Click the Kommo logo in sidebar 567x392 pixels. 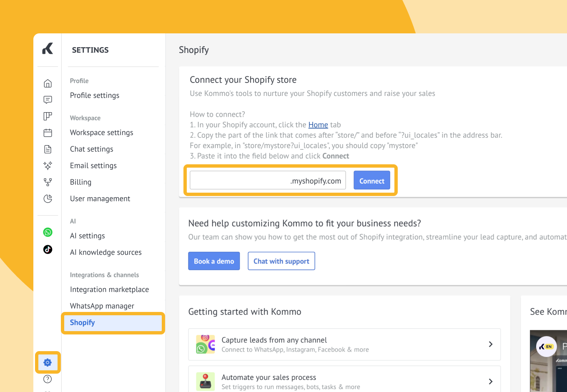pyautogui.click(x=48, y=49)
